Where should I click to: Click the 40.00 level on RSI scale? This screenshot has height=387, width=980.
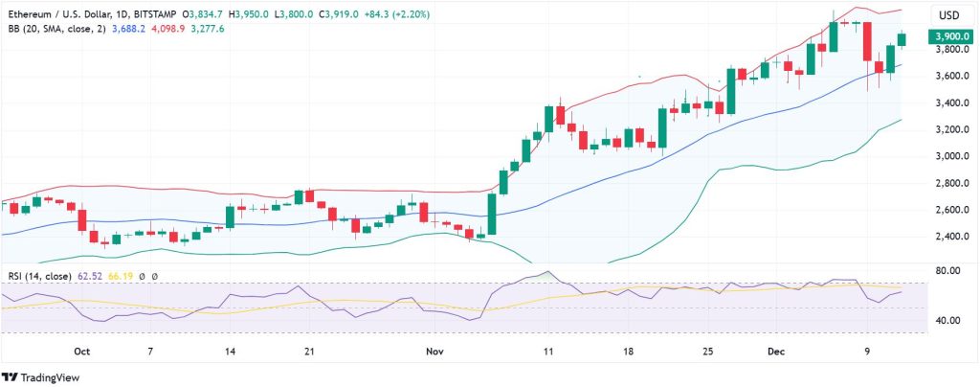click(x=947, y=321)
